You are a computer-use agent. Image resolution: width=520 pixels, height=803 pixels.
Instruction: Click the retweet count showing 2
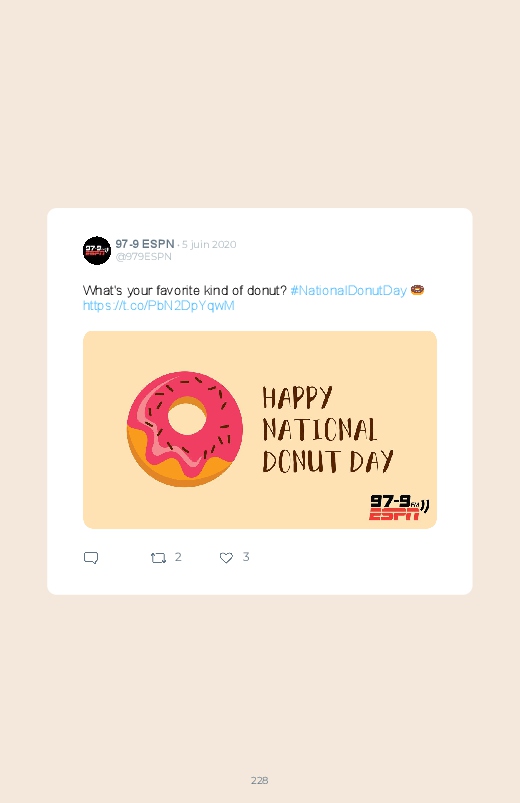178,557
